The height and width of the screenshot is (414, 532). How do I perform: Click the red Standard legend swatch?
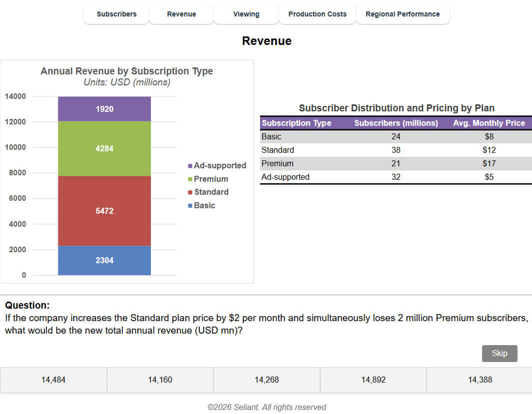(190, 192)
